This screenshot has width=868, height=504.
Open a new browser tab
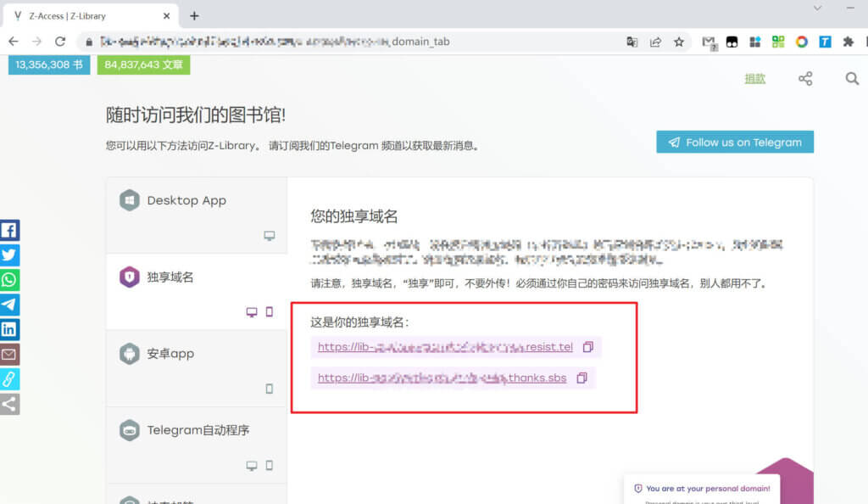[194, 15]
